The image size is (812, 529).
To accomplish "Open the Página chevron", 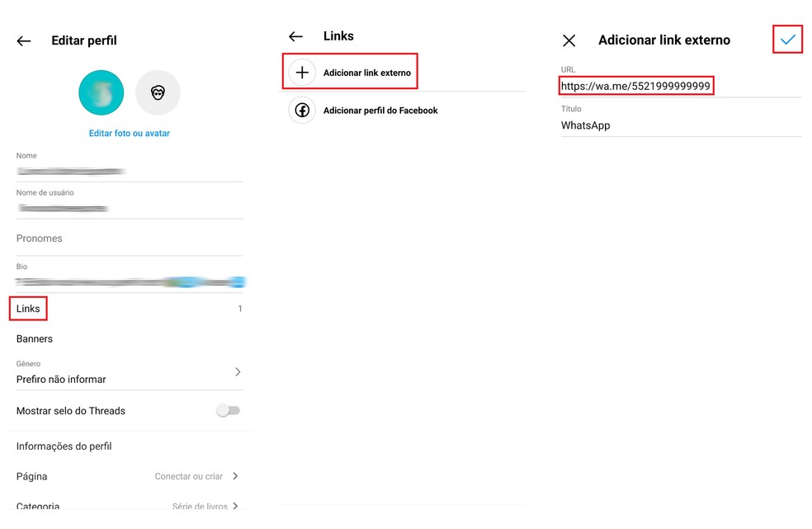I will pos(235,476).
